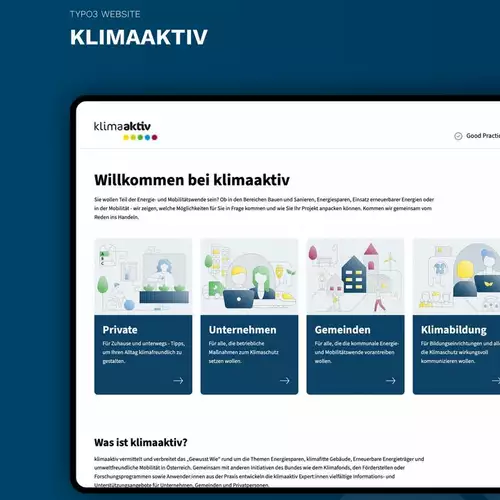The width and height of the screenshot is (500, 500).
Task: Click the Willkommen bei klimaaktiv heading
Action: pyautogui.click(x=192, y=180)
